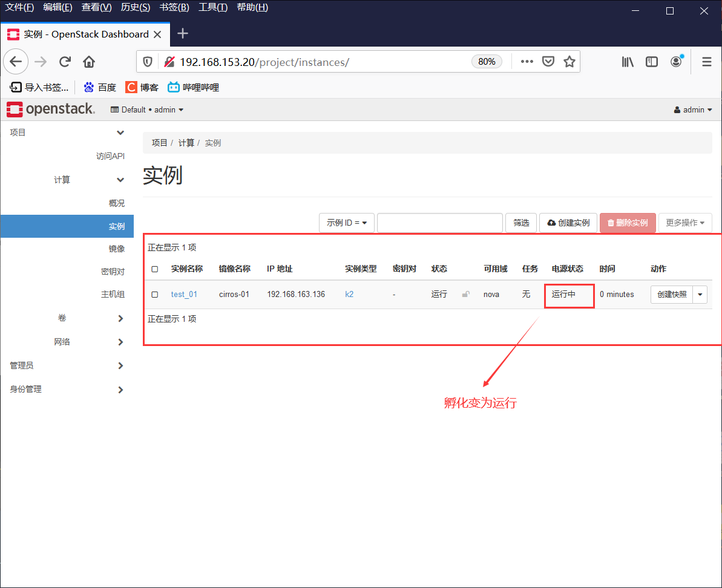
Task: Click the 80% zoom control
Action: [487, 61]
